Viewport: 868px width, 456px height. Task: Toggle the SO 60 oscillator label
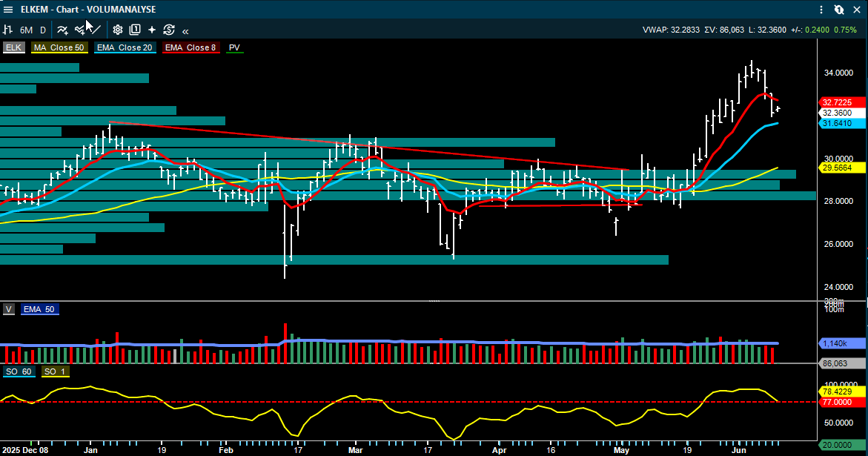[x=19, y=371]
